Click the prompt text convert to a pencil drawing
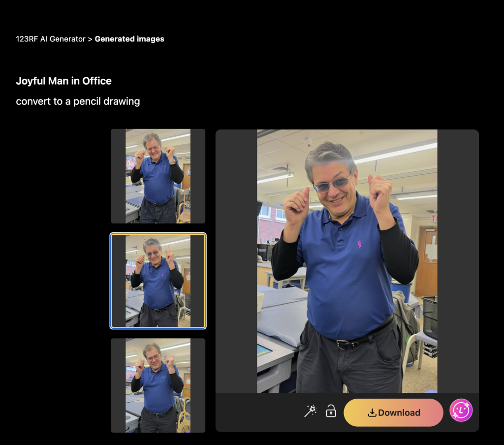Image resolution: width=504 pixels, height=445 pixels. pyautogui.click(x=78, y=101)
